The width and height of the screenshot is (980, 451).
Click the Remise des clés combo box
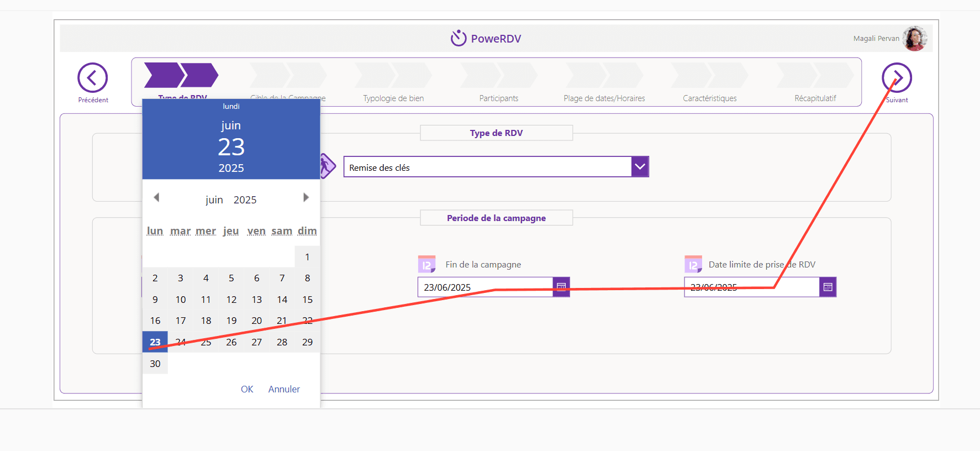pos(496,166)
